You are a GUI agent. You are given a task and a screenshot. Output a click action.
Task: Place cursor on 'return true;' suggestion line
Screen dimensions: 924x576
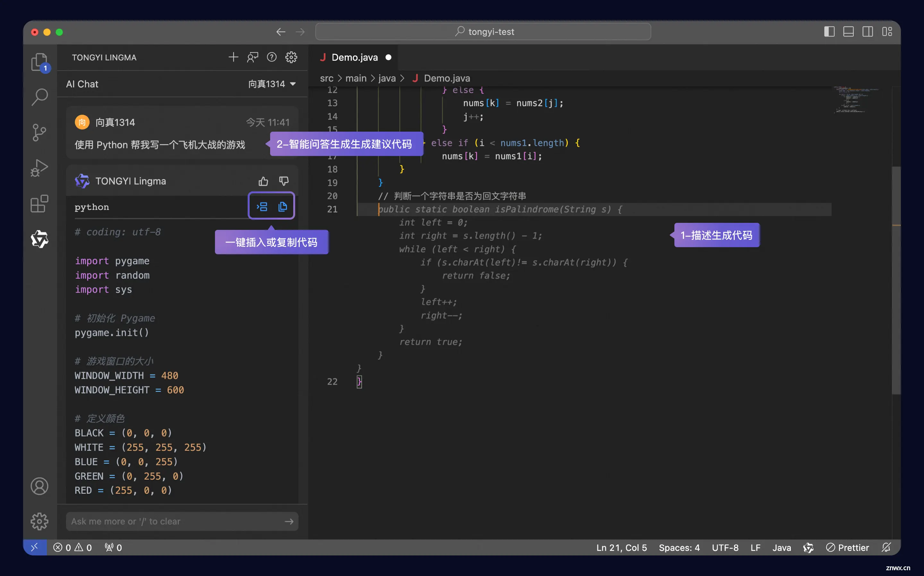(431, 342)
